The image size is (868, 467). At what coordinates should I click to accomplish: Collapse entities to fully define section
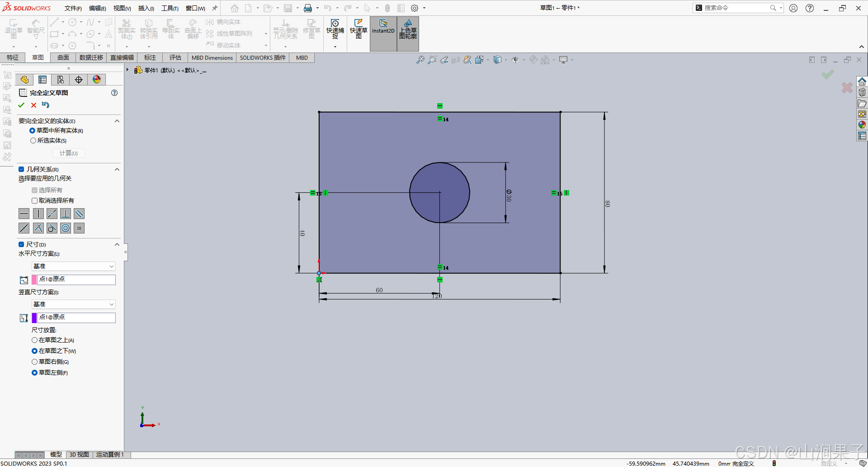[117, 121]
